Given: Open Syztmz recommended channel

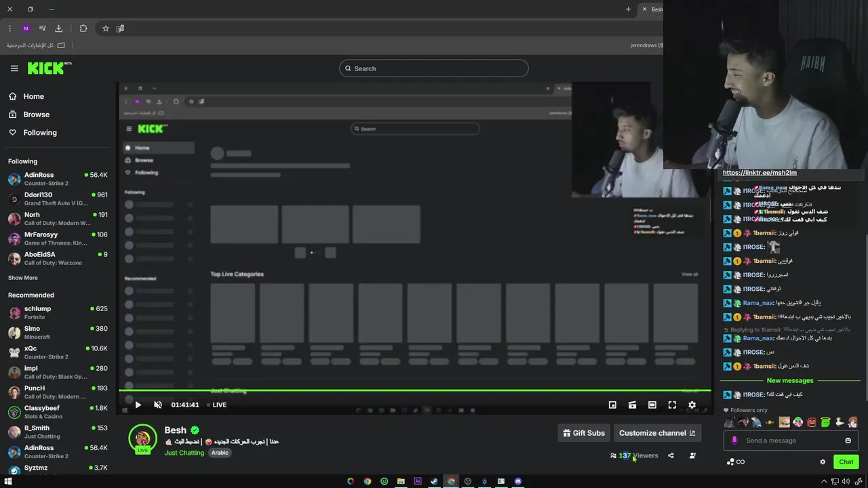Looking at the screenshot, I should (x=58, y=468).
